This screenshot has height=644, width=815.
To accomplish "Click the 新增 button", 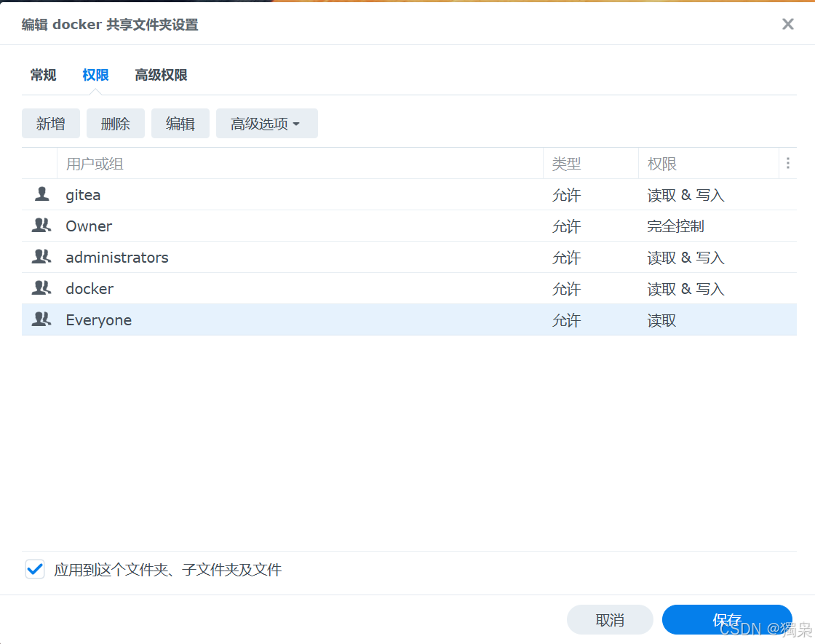I will pos(50,123).
